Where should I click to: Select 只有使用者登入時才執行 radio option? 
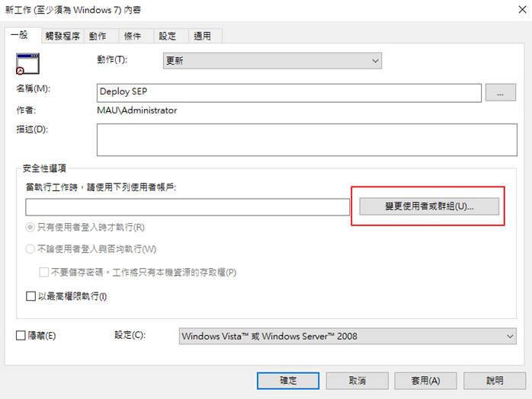click(x=30, y=228)
